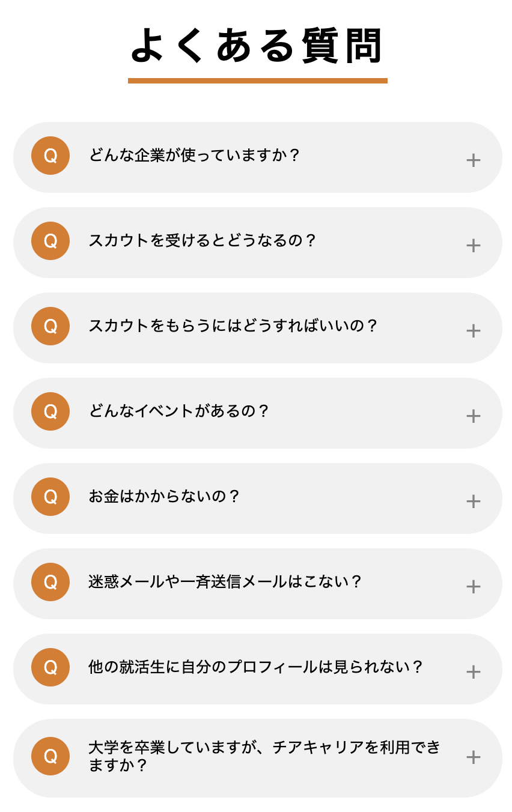Click the Q icon beside お金はかからないの？
This screenshot has height=812, width=512.
tap(50, 497)
